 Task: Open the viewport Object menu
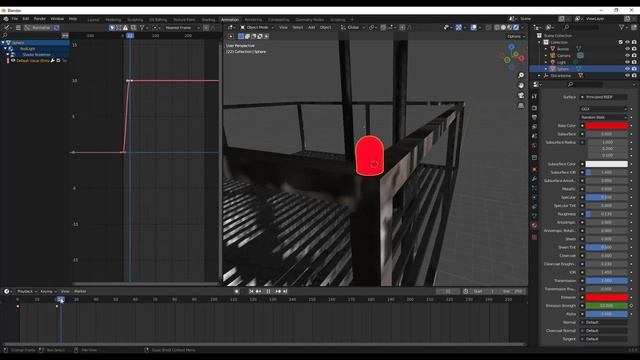pos(325,27)
